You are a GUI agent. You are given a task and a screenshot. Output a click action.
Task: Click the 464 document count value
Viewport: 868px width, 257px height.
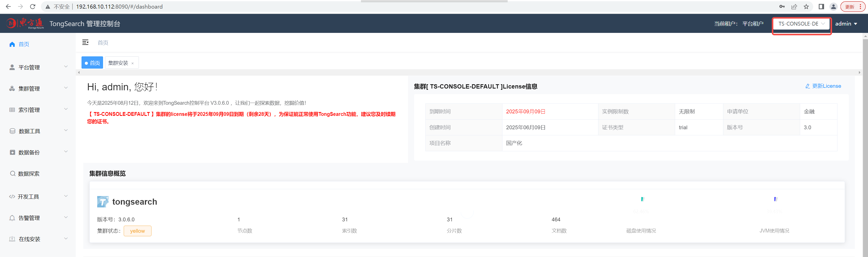coord(556,220)
